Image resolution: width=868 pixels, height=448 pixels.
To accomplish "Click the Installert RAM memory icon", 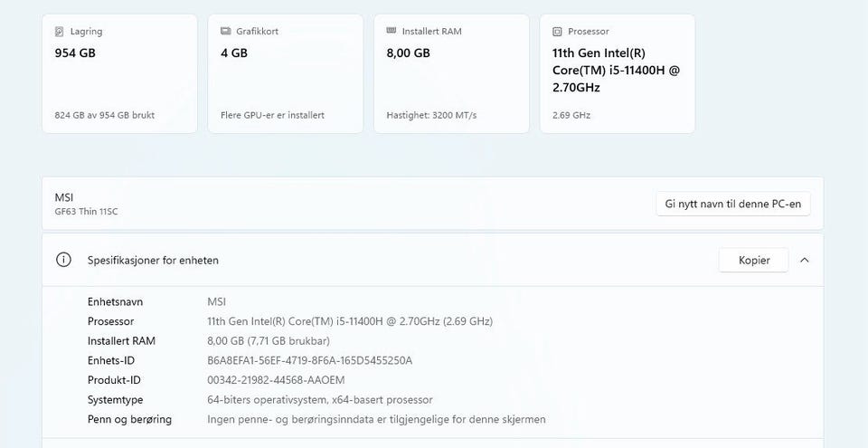I will click(392, 32).
